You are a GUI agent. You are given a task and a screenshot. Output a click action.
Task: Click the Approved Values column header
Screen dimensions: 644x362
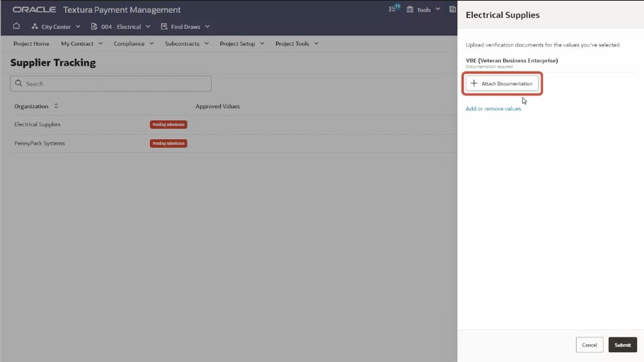click(218, 106)
